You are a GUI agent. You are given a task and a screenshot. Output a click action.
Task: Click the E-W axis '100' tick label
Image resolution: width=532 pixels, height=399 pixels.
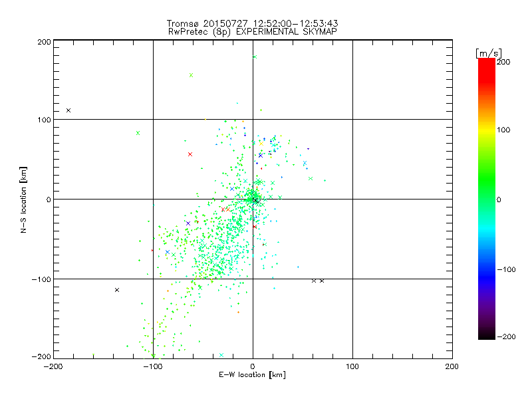[x=352, y=366]
